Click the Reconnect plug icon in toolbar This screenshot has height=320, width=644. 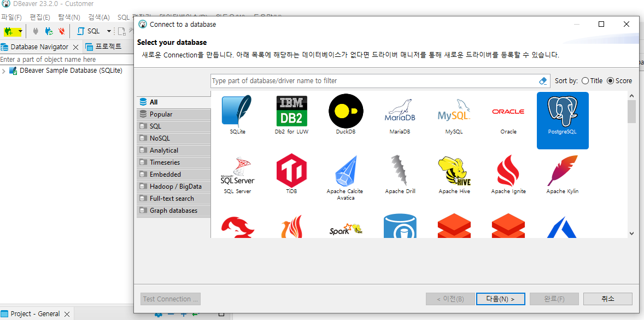click(x=49, y=31)
